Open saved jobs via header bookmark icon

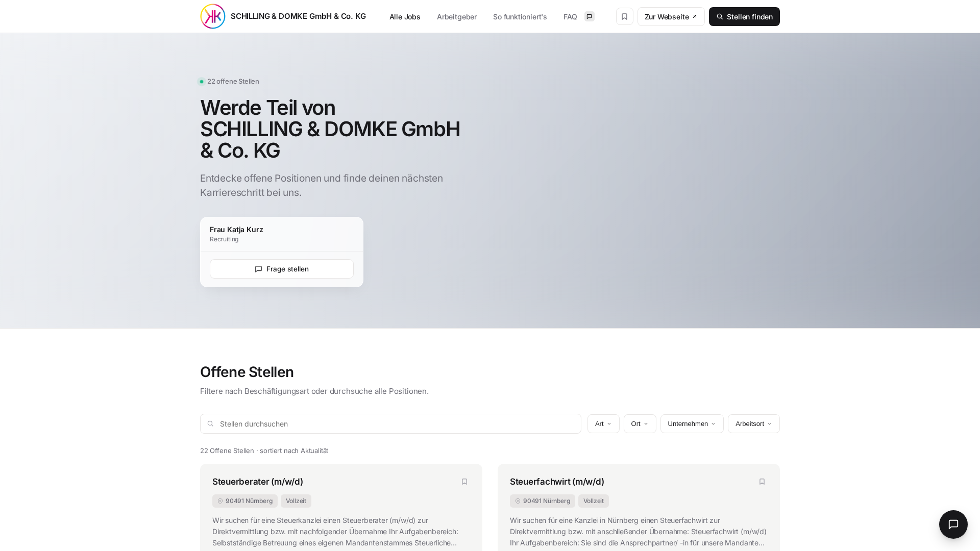pos(625,16)
